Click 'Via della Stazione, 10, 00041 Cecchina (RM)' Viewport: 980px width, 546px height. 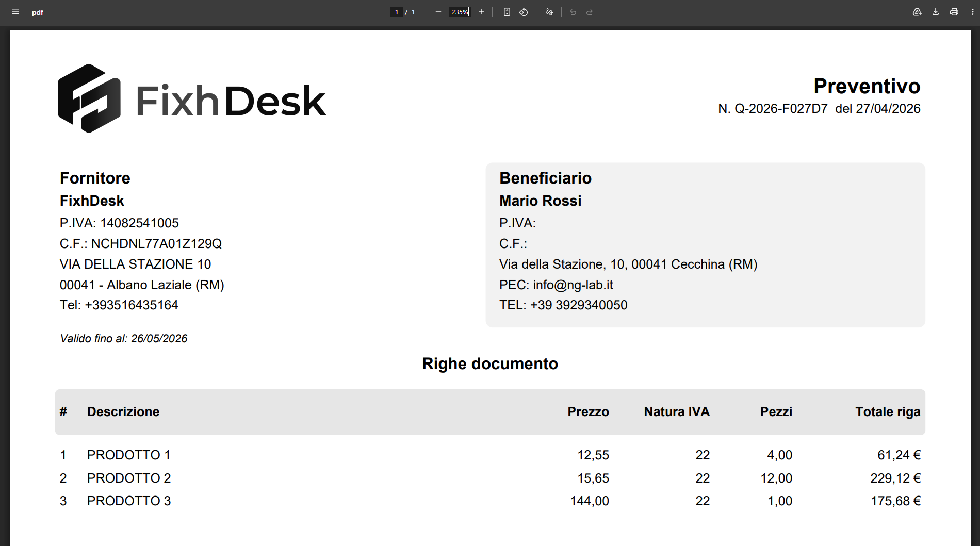click(628, 264)
